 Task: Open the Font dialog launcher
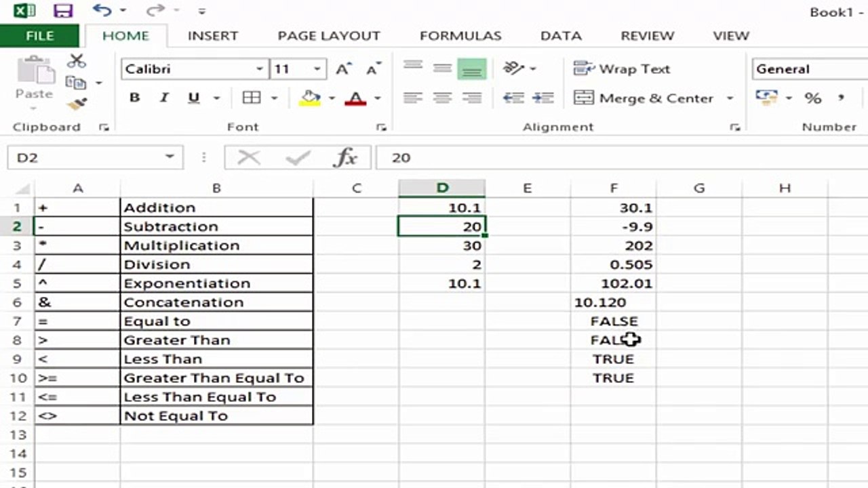[x=381, y=127]
